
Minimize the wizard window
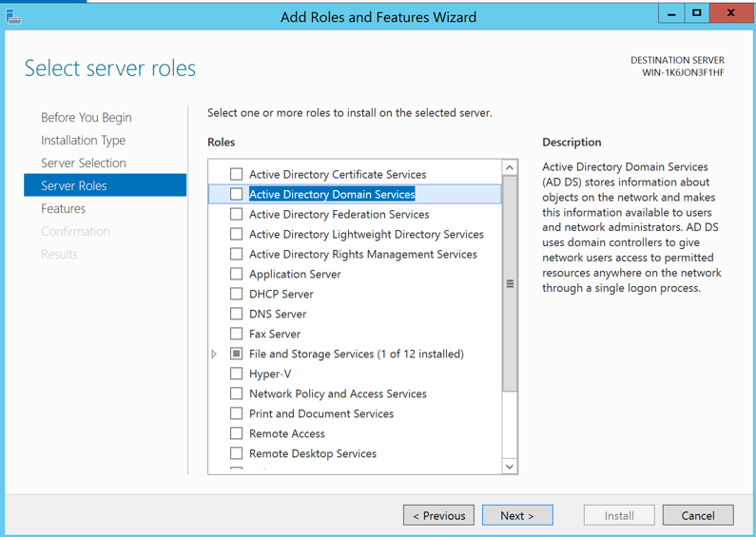point(671,14)
